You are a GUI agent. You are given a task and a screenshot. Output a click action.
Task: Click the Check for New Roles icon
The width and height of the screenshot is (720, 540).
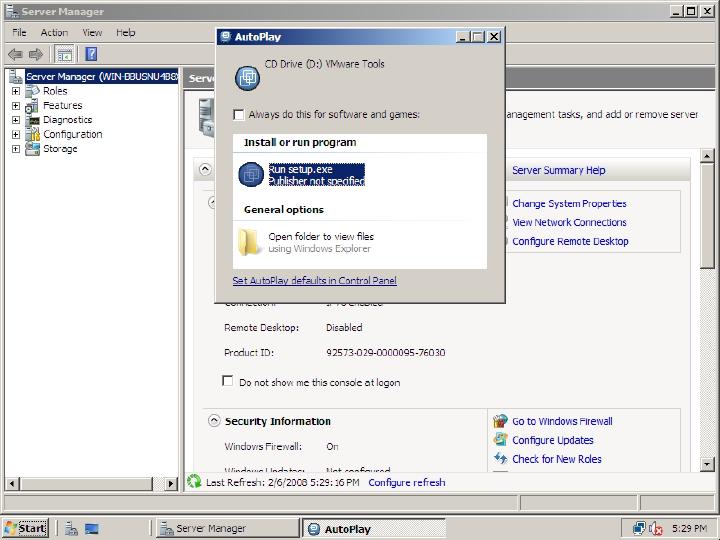click(501, 459)
